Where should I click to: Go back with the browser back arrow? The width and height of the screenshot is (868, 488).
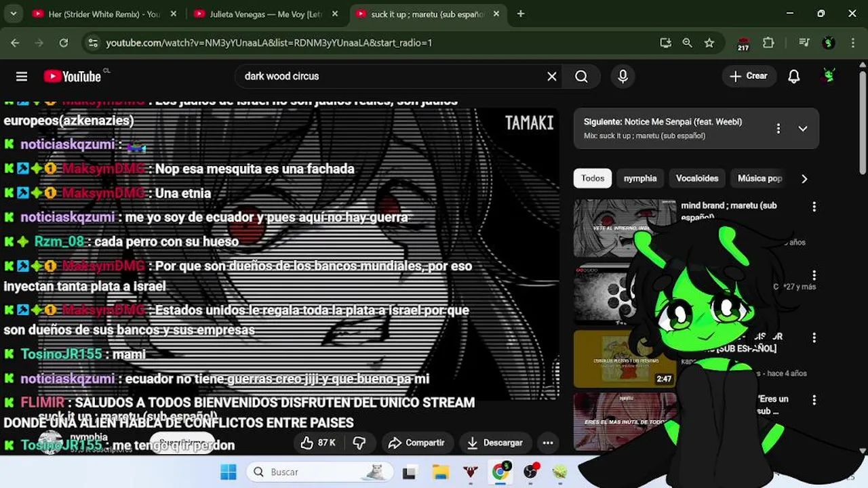click(15, 43)
